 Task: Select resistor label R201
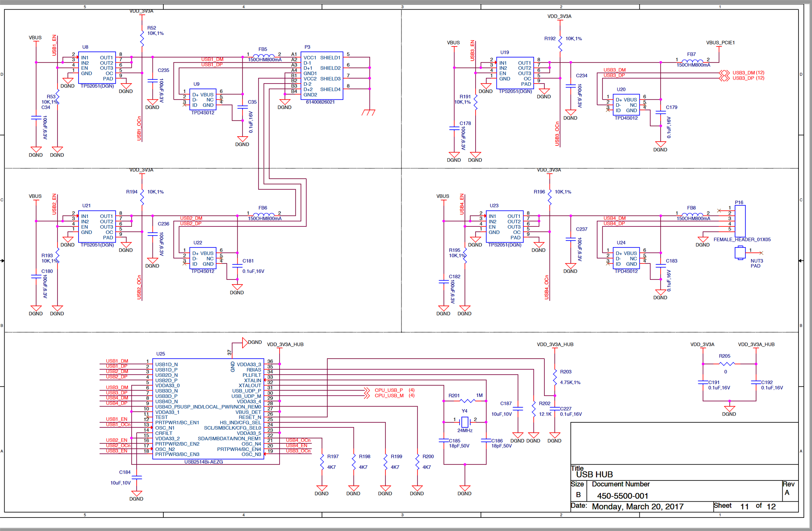point(454,396)
